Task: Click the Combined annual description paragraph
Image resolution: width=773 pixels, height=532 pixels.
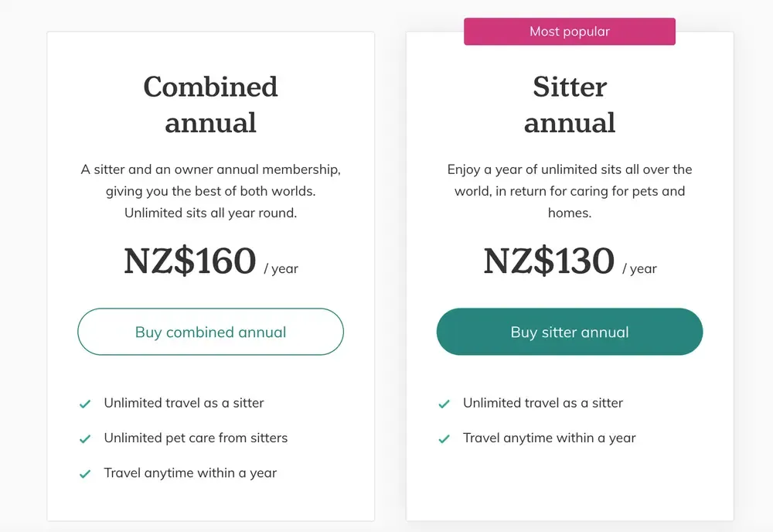Action: (x=210, y=191)
